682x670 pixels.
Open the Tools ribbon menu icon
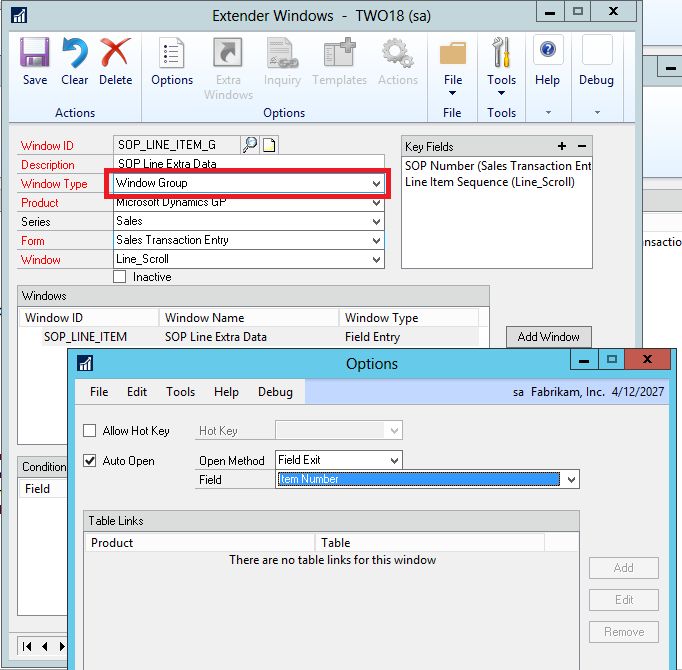pyautogui.click(x=501, y=53)
